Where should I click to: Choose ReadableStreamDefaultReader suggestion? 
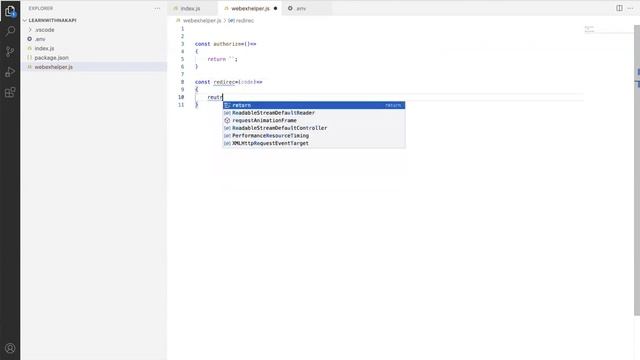tap(314, 113)
